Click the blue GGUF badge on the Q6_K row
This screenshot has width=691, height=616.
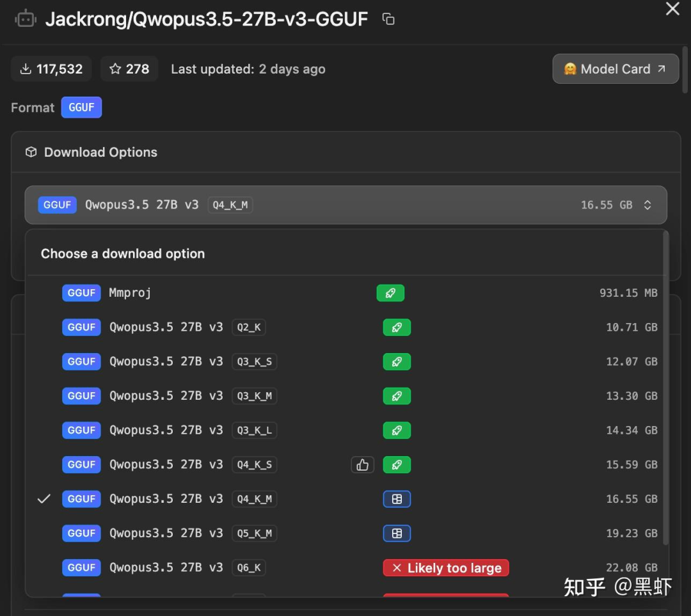coord(81,568)
